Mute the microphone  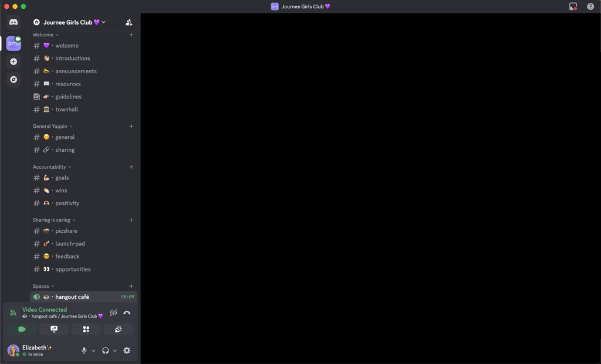(84, 351)
